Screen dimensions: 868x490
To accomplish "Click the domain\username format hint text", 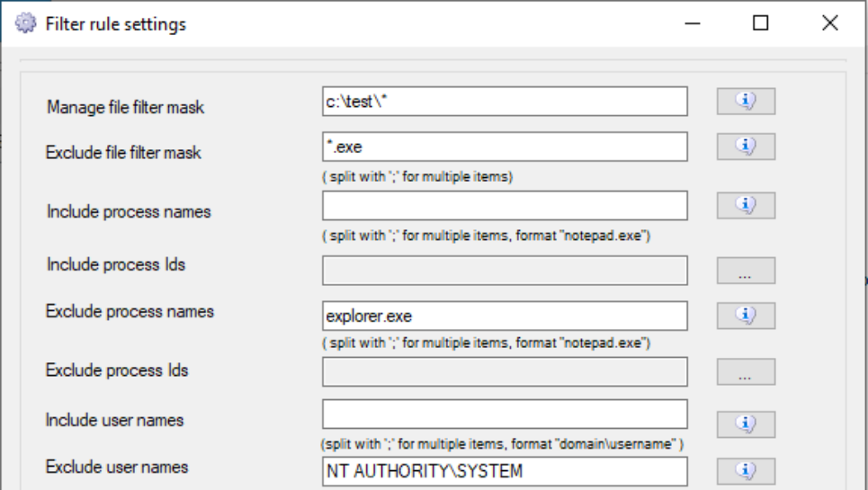I will (502, 444).
